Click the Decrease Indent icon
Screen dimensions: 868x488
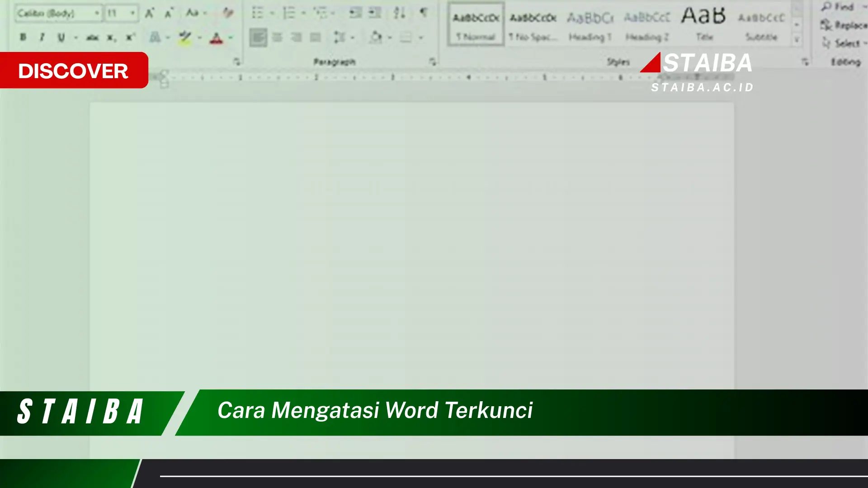point(356,13)
